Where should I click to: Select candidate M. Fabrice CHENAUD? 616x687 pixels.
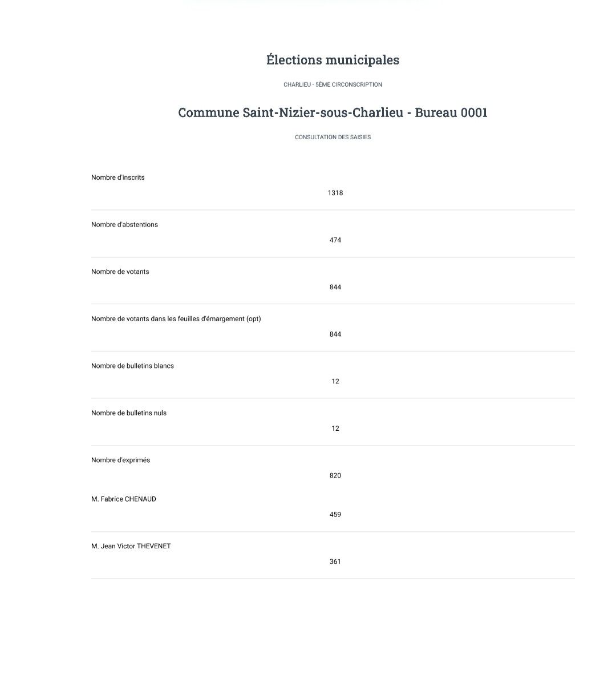coord(124,499)
